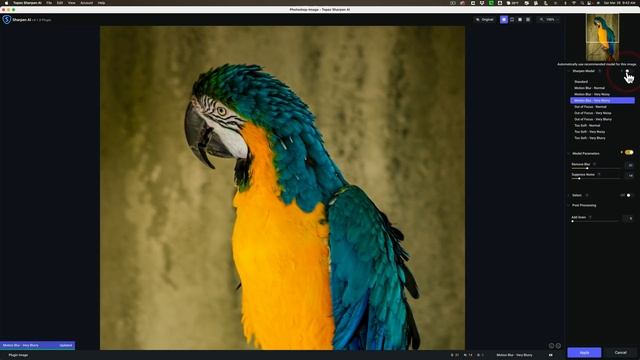Click the status bar view icon
Image resolution: width=640 pixels, height=360 pixels.
[551, 355]
